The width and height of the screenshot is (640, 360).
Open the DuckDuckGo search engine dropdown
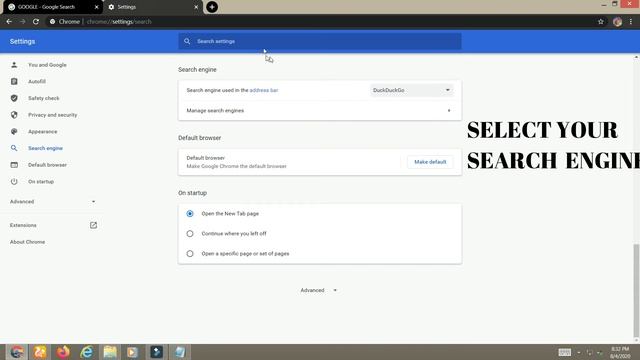pyautogui.click(x=411, y=90)
